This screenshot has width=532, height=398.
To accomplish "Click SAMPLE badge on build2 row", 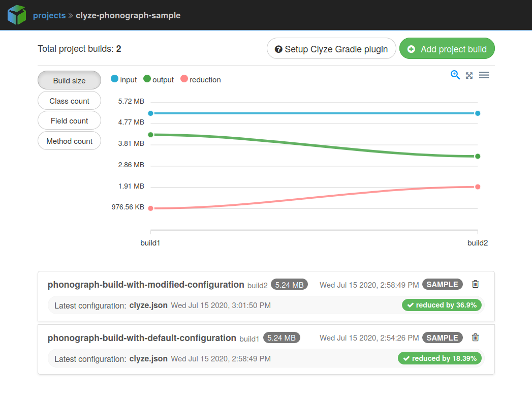I will tap(443, 284).
